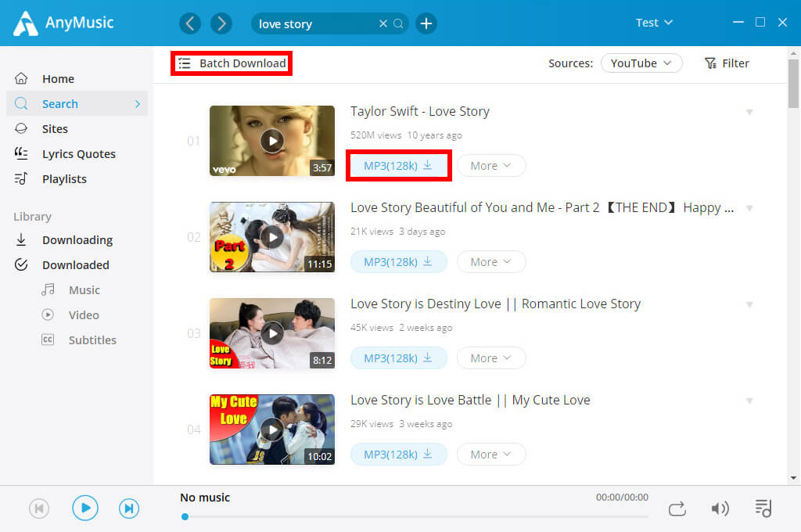This screenshot has height=532, width=801.
Task: Play the Destiny Love video thumbnail
Action: click(x=272, y=333)
